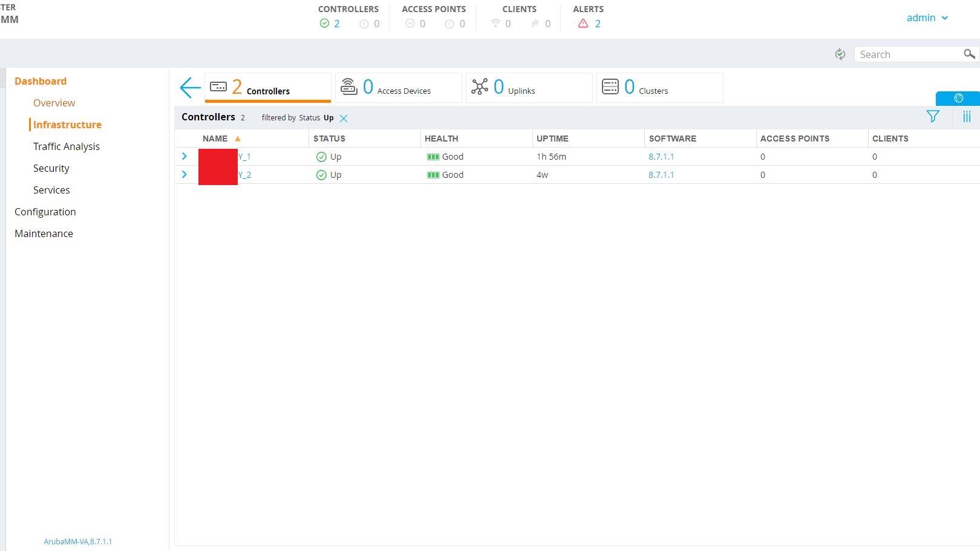Open the column customization icon
The width and height of the screenshot is (980, 551).
[967, 116]
